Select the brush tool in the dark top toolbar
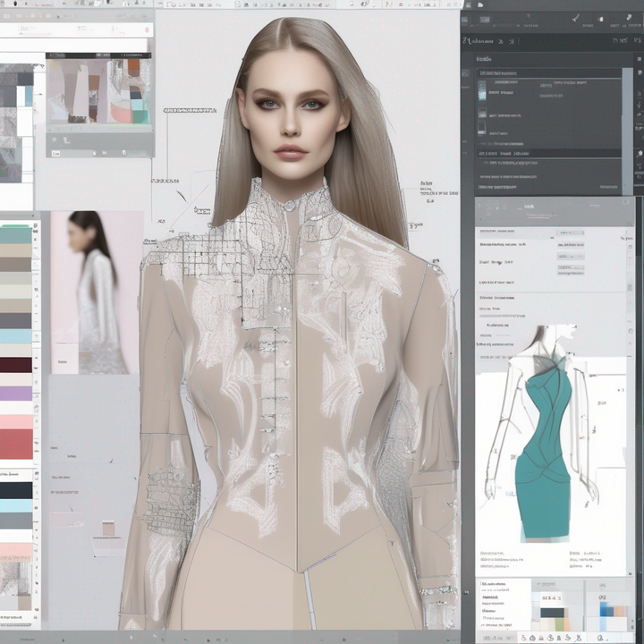The width and height of the screenshot is (644, 644). pos(576,18)
